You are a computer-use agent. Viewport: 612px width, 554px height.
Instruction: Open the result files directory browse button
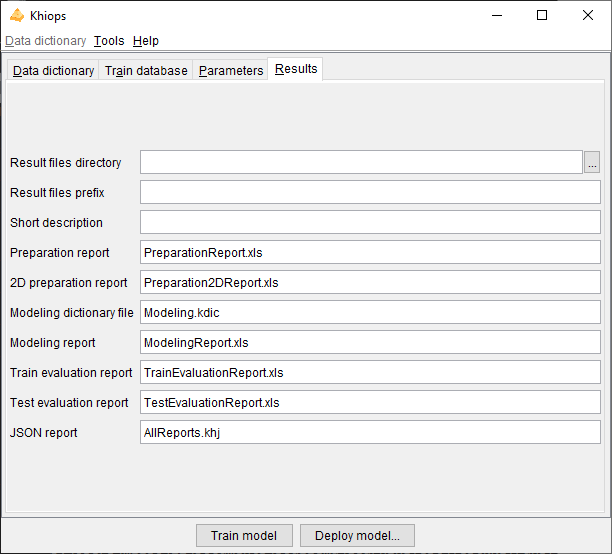pyautogui.click(x=592, y=163)
